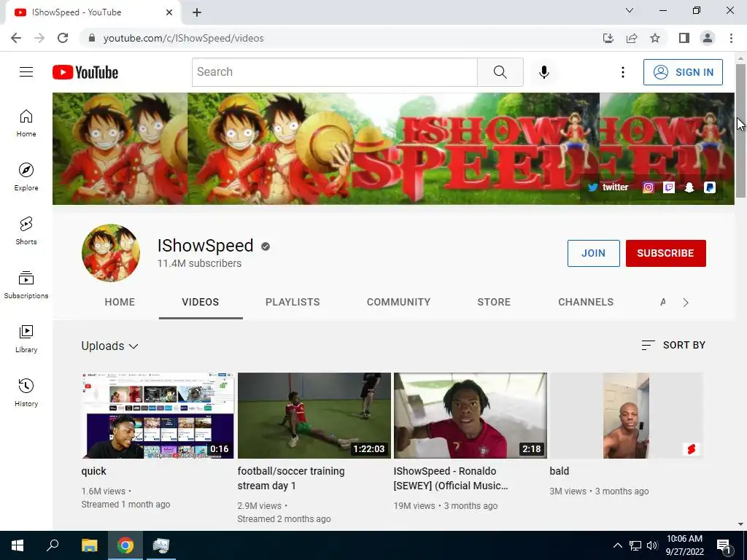
Task: Open the STORE tab
Action: (x=494, y=302)
